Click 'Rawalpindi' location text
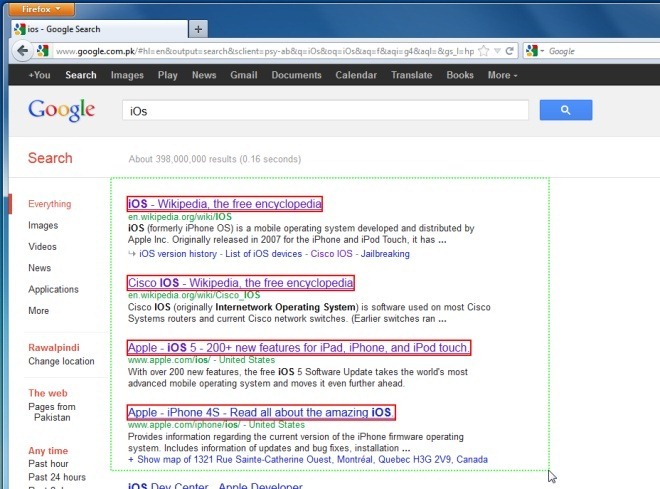This screenshot has width=660, height=489. click(53, 348)
